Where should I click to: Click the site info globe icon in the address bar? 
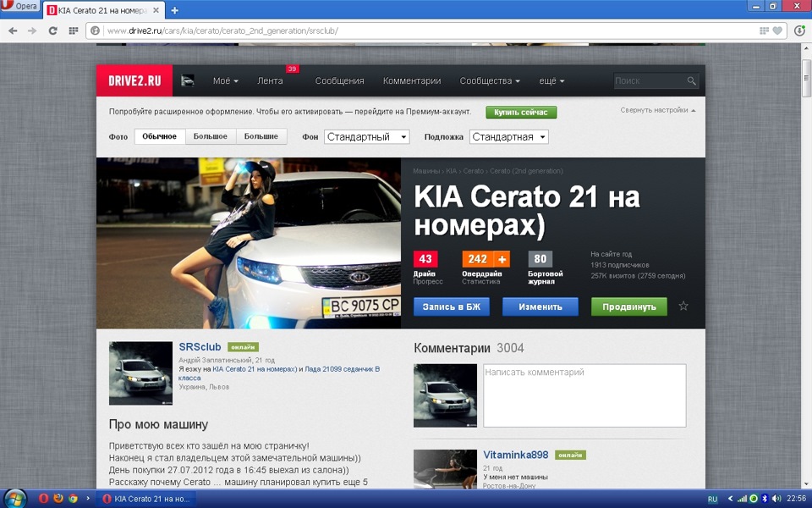point(95,30)
